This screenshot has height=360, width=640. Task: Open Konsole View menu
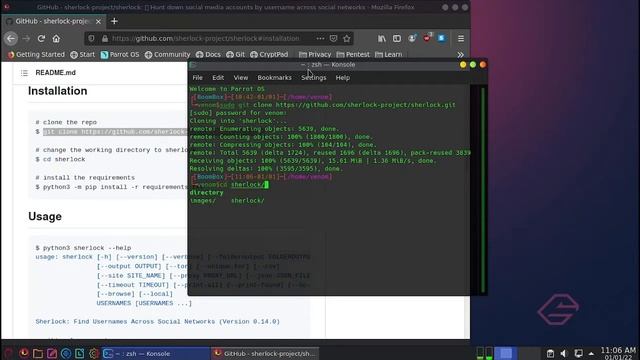click(x=240, y=78)
